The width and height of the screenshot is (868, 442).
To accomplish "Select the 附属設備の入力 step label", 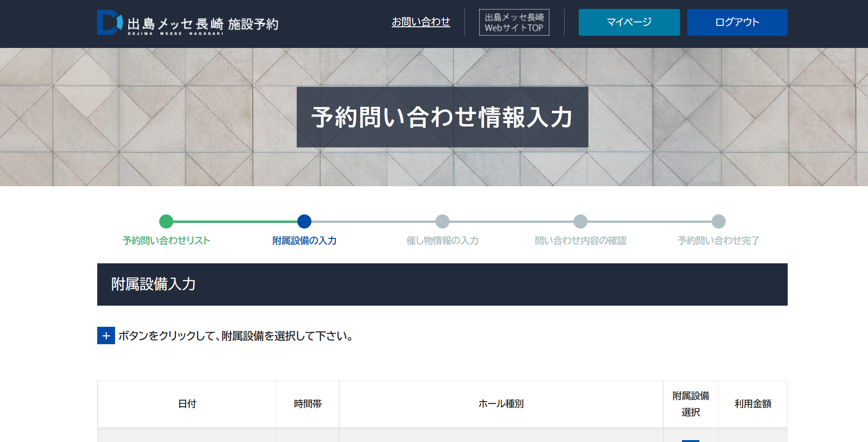I will 304,241.
